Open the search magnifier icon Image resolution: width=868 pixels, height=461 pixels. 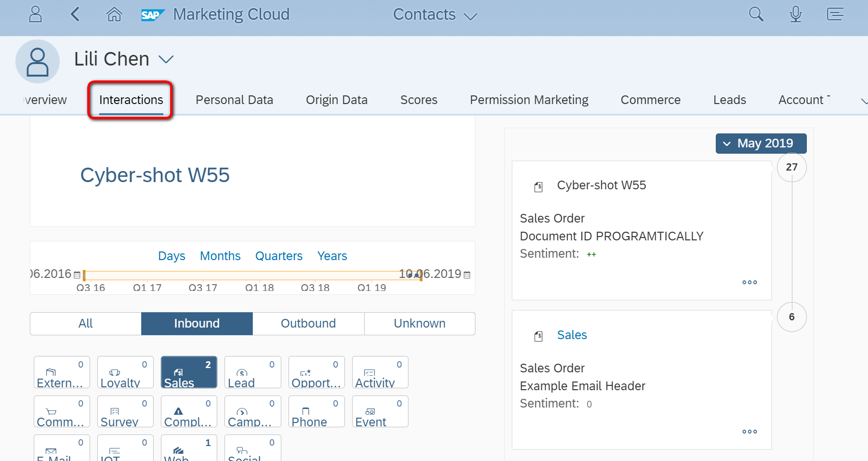756,14
